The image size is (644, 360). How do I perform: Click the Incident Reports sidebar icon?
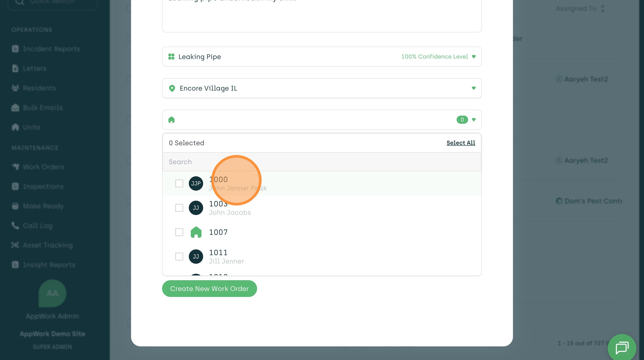[x=15, y=49]
